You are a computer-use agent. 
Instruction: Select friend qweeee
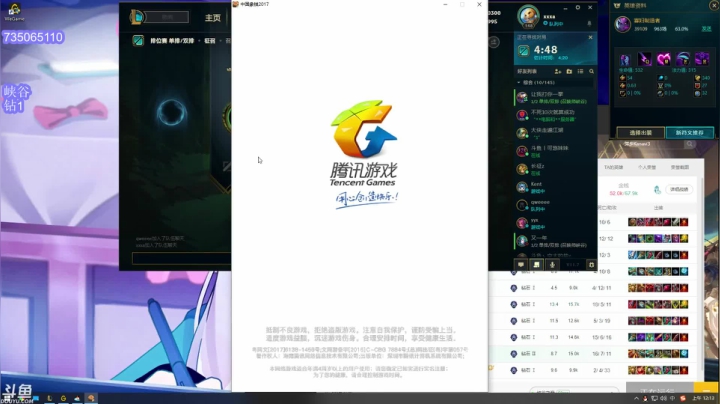point(555,205)
